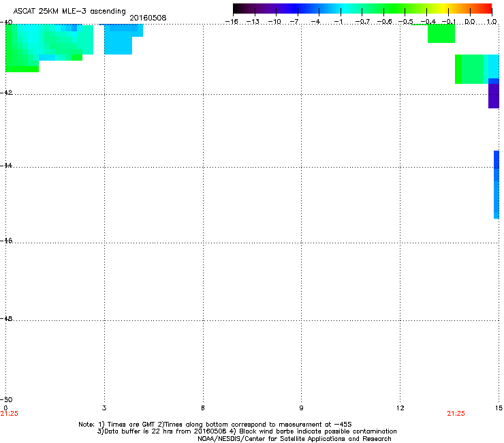Click the red end of the colorbar
The height and width of the screenshot is (443, 504).
488,8
